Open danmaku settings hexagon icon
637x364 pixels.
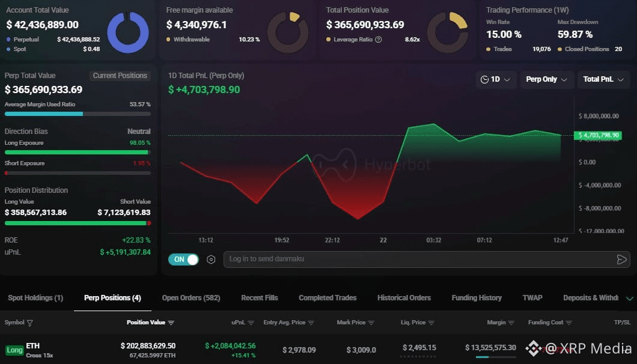tap(211, 259)
